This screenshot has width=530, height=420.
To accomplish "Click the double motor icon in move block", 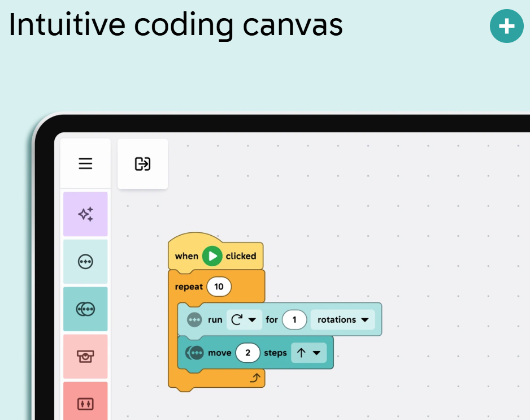I will tap(194, 353).
